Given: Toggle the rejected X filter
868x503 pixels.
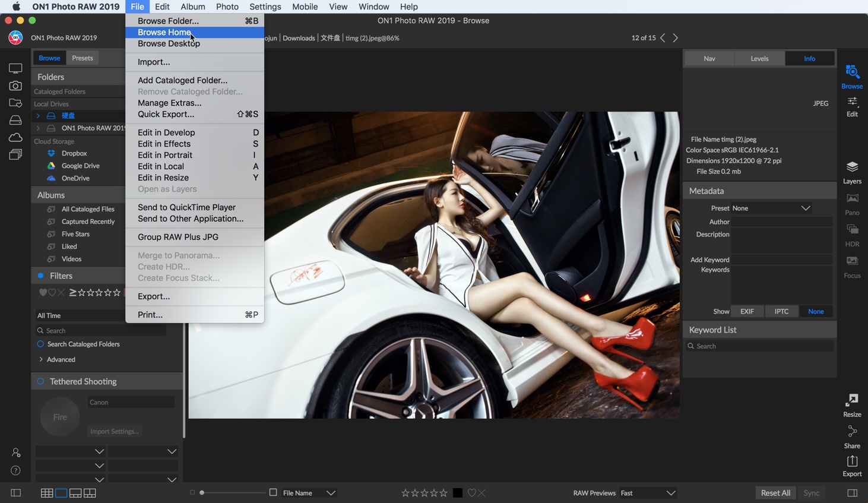Looking at the screenshot, I should point(61,293).
